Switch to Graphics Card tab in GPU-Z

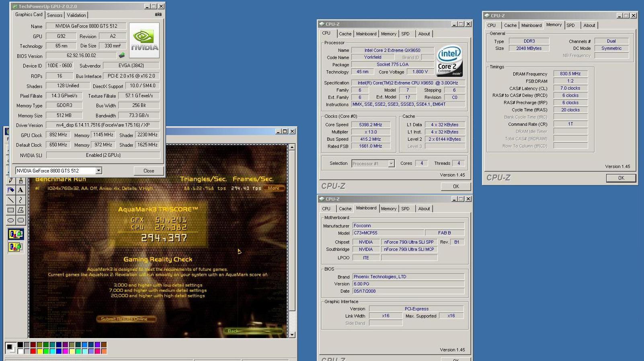pyautogui.click(x=29, y=14)
